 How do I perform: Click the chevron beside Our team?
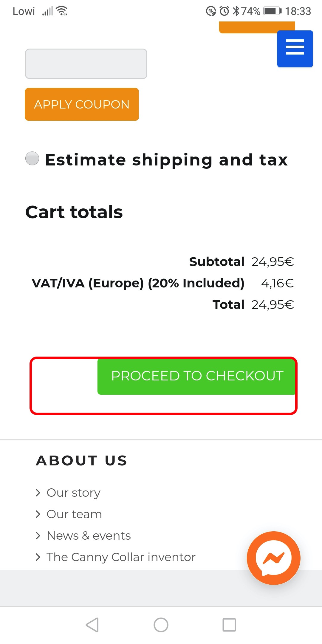point(38,514)
